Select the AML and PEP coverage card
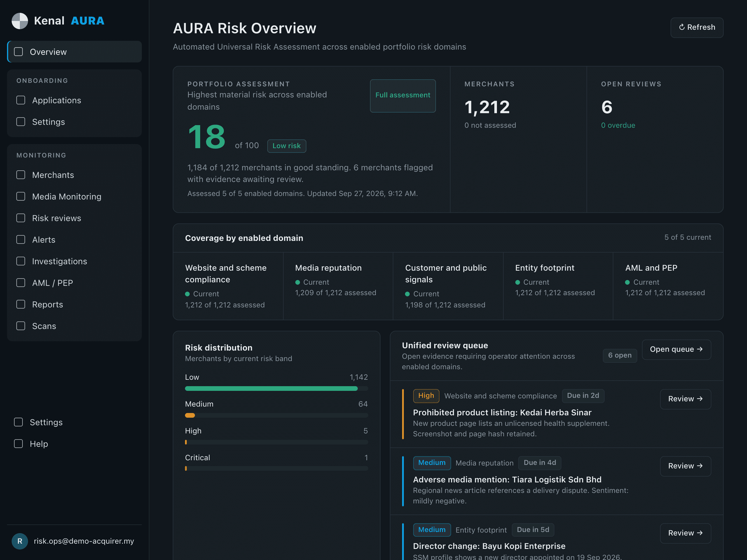 coord(668,286)
